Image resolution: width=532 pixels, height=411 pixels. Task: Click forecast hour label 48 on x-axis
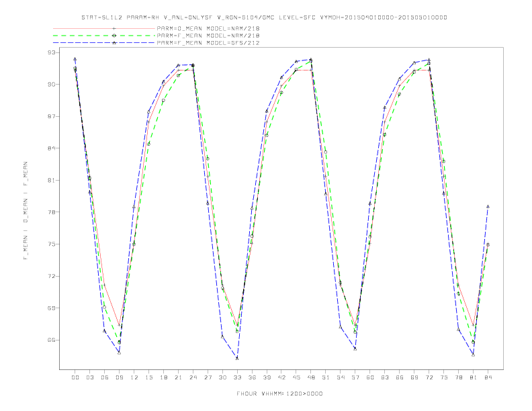click(x=311, y=377)
